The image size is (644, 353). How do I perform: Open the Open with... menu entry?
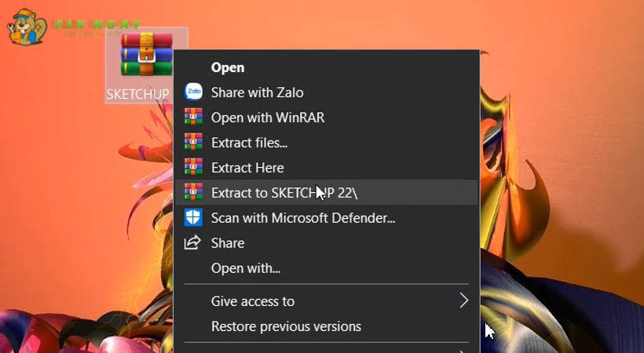[x=245, y=268]
